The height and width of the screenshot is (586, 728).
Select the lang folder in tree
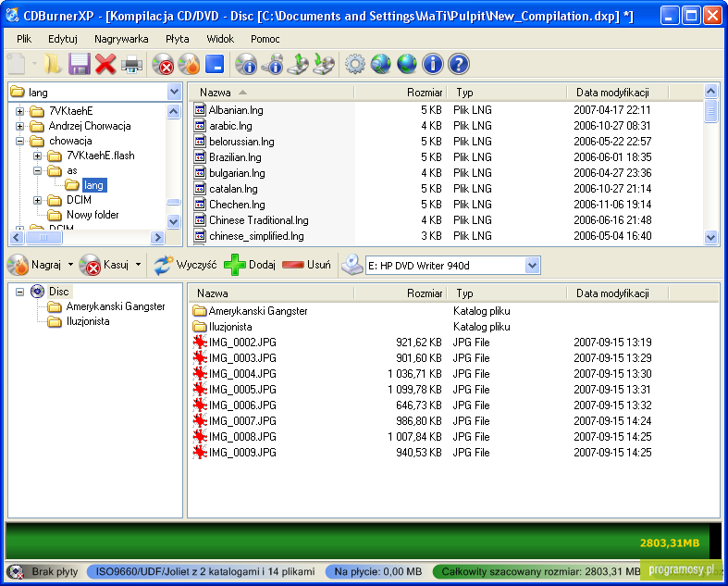point(94,185)
